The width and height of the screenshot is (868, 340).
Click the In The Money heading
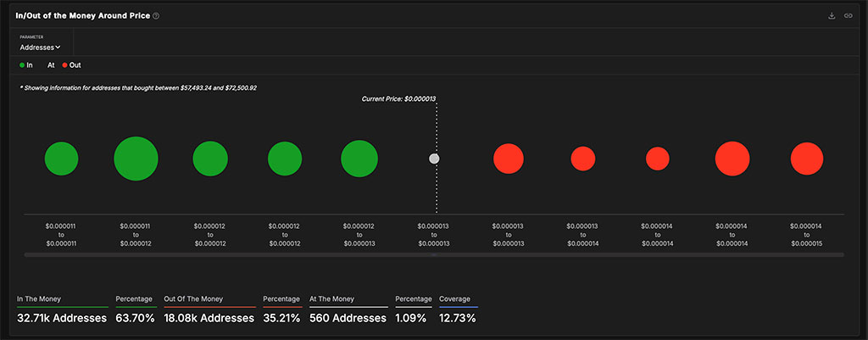(x=39, y=299)
